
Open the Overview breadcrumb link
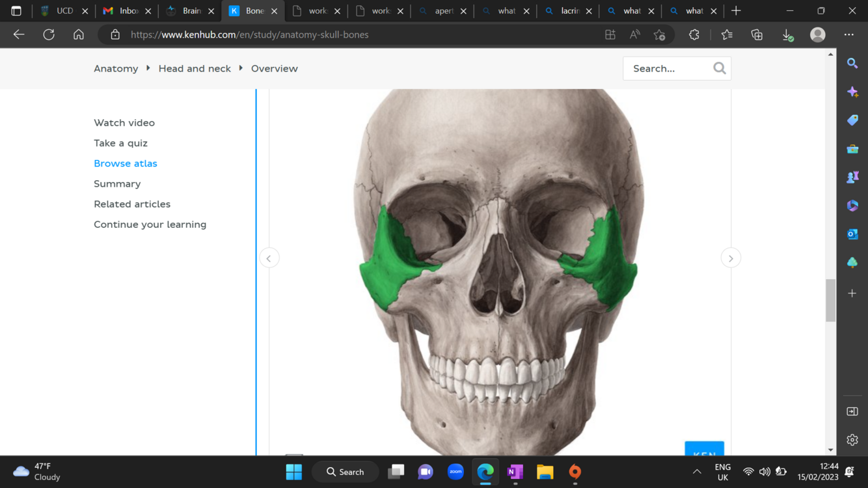[x=275, y=68]
